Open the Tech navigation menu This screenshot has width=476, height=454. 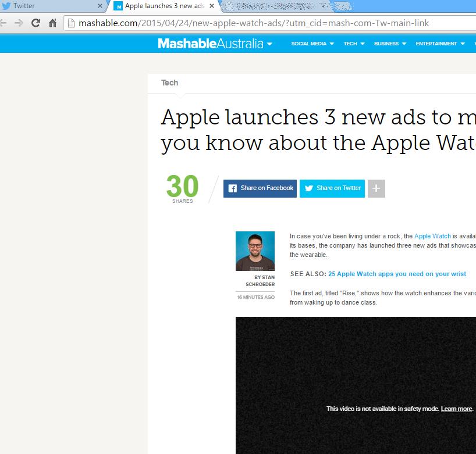tap(350, 44)
